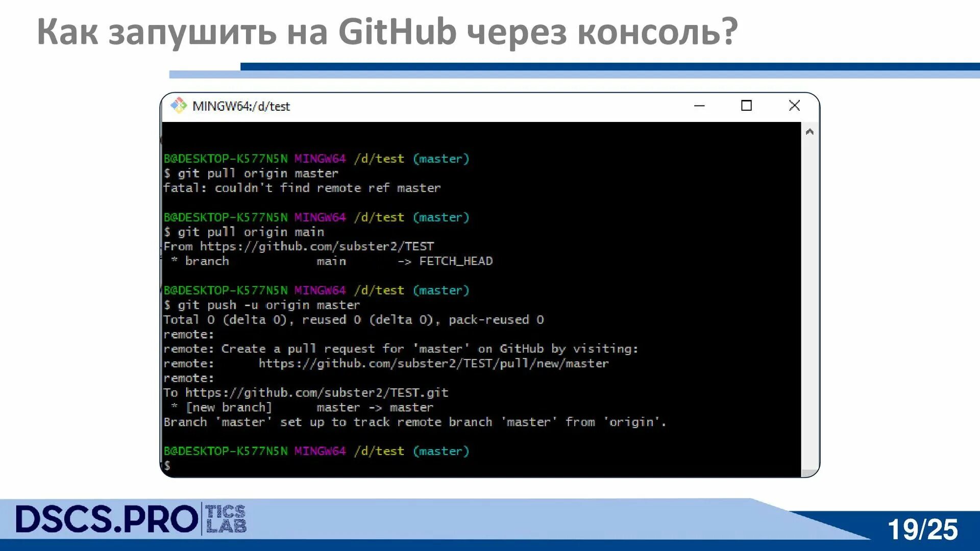This screenshot has height=551, width=980.
Task: Minimize the MINGW64 terminal window
Action: 699,106
